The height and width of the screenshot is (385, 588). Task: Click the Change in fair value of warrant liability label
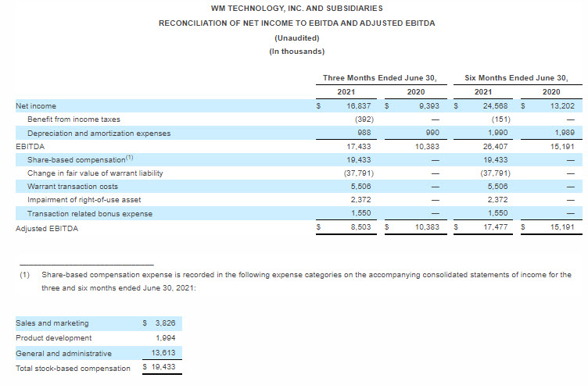pyautogui.click(x=95, y=173)
